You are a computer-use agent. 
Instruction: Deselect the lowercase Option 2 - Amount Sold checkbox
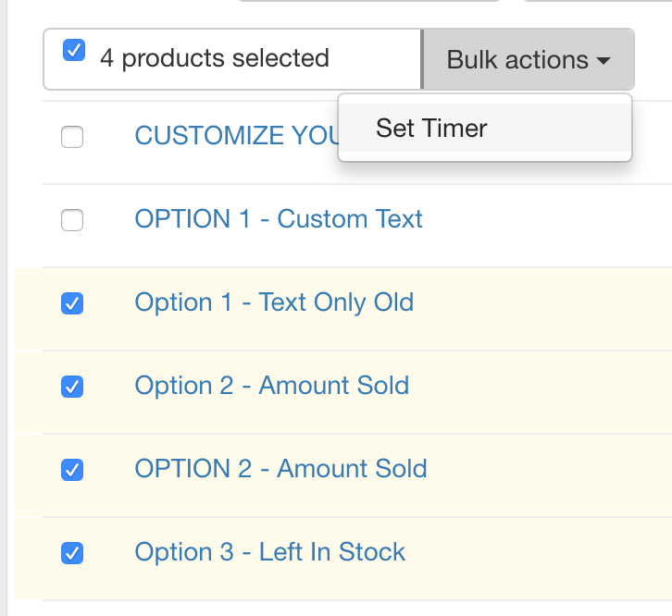[72, 387]
